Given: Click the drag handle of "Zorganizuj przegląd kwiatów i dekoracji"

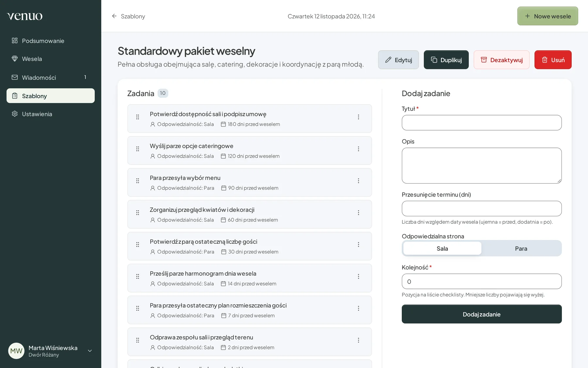Looking at the screenshot, I should coord(138,213).
